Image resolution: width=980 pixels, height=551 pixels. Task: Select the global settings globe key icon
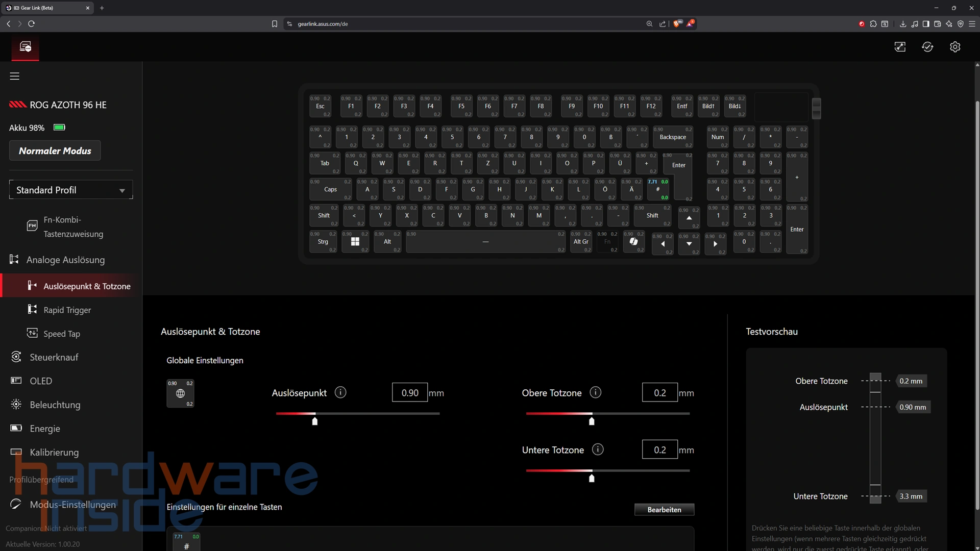click(x=180, y=393)
